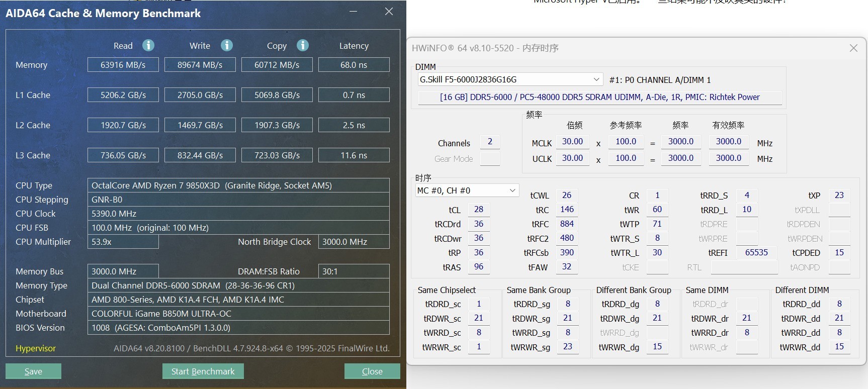Click the yellow Hypervisor label

[x=36, y=348]
